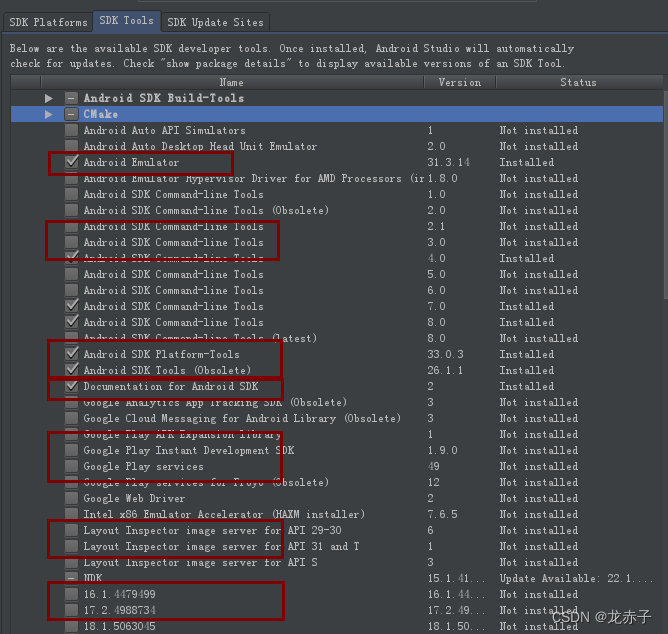
Task: Uncheck Command-line Tools installed 8.0
Action: pyautogui.click(x=72, y=322)
